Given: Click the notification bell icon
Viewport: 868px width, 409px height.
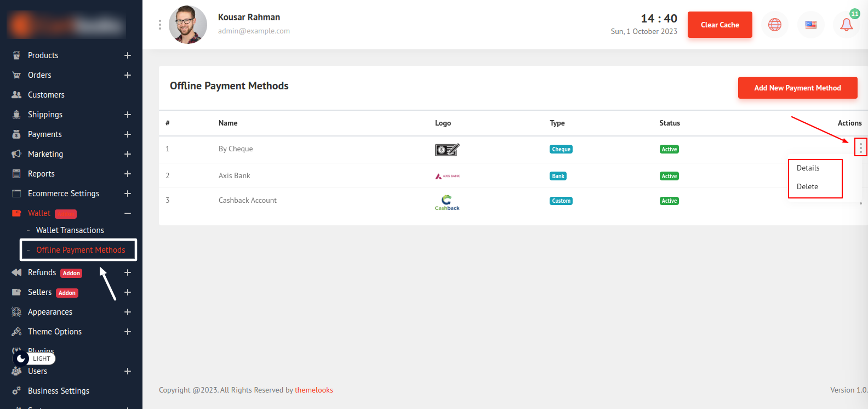Looking at the screenshot, I should 846,25.
